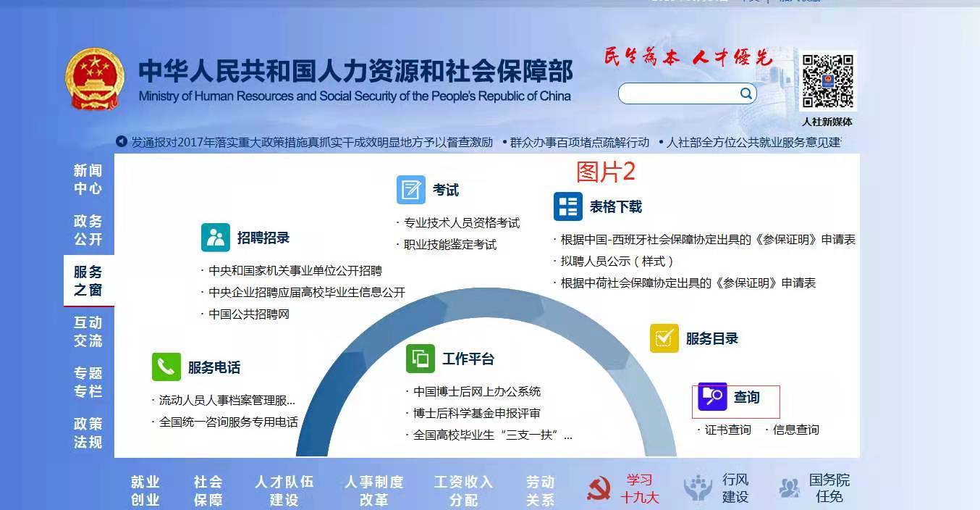Open 拟聘人员公示（样式） link

(618, 261)
